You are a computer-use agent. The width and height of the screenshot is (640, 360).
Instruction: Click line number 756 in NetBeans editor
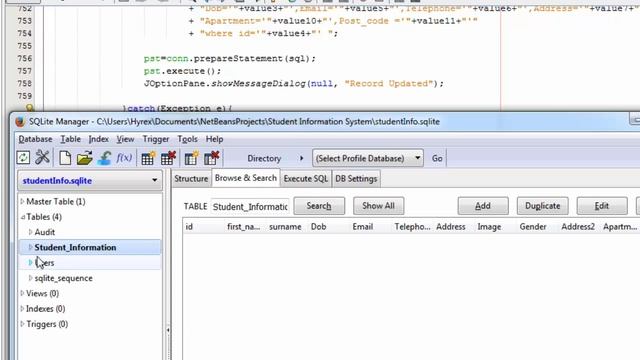click(24, 58)
